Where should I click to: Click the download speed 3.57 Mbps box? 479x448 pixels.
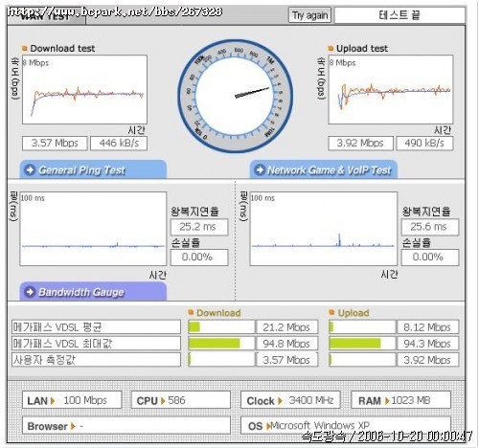pos(55,143)
